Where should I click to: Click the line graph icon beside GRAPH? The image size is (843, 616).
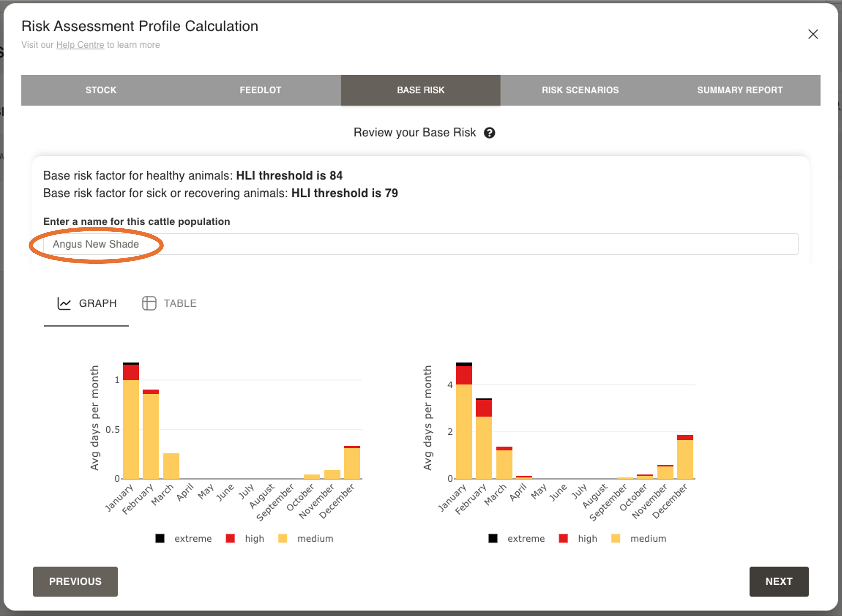[64, 303]
